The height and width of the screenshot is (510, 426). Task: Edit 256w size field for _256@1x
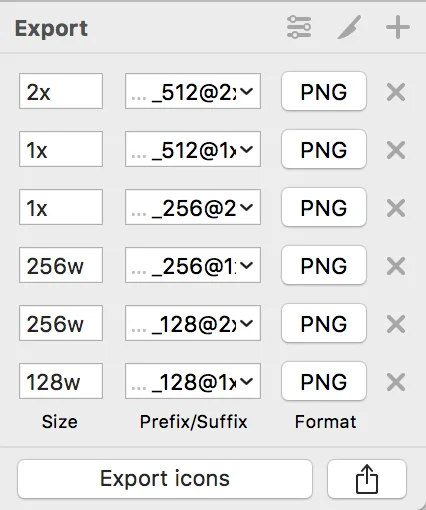pos(61,265)
